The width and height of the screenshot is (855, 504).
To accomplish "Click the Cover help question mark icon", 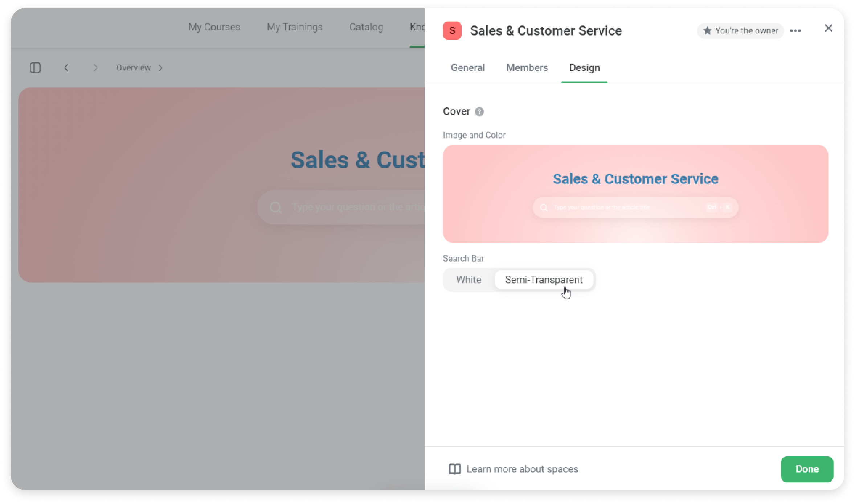I will point(479,111).
